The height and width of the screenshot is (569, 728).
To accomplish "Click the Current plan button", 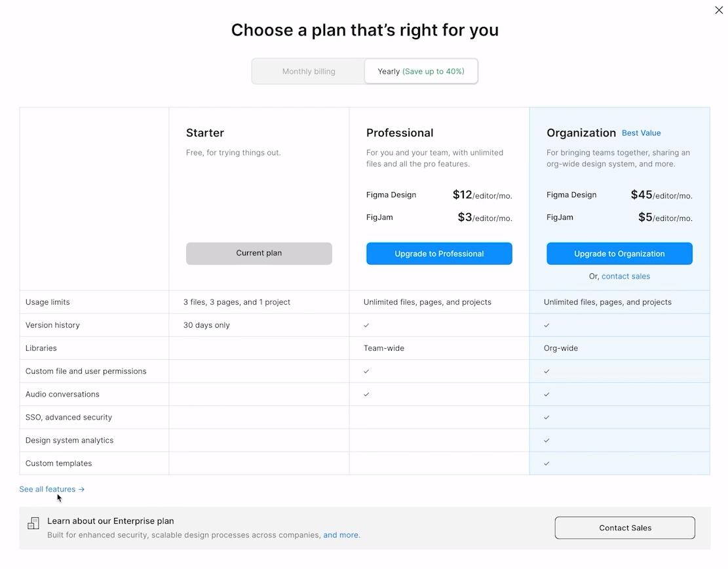I will [259, 253].
